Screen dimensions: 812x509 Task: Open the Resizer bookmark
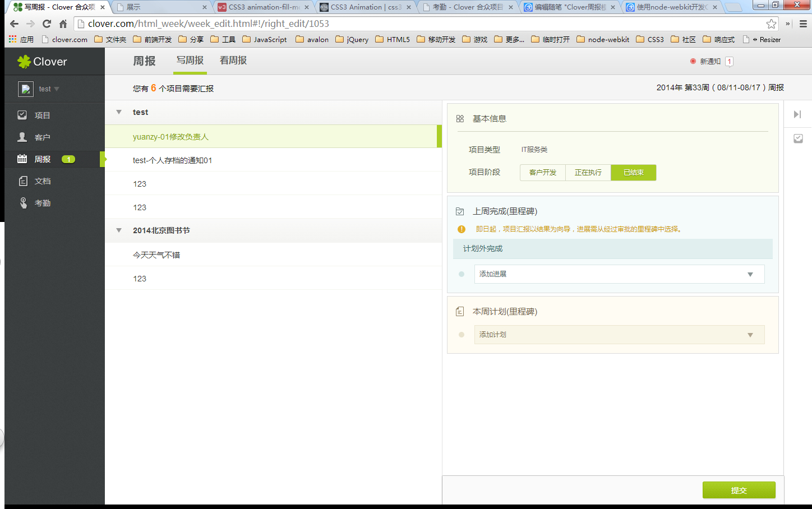[x=762, y=39]
